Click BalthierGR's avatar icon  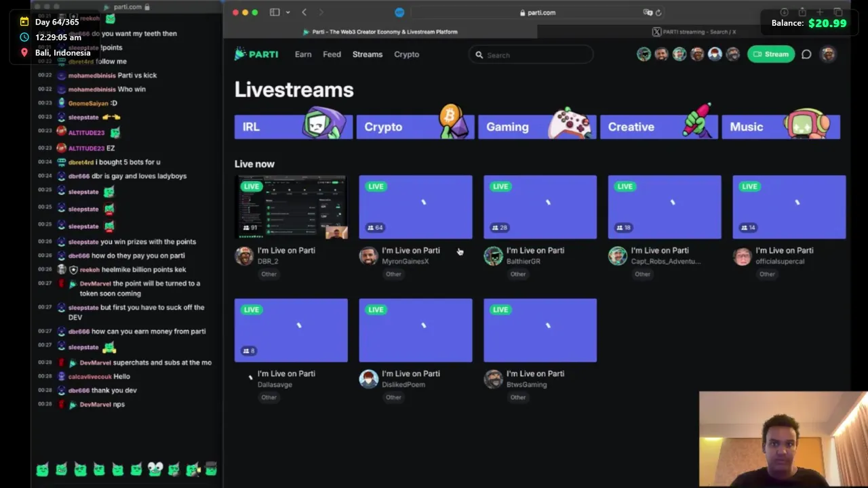pyautogui.click(x=493, y=256)
